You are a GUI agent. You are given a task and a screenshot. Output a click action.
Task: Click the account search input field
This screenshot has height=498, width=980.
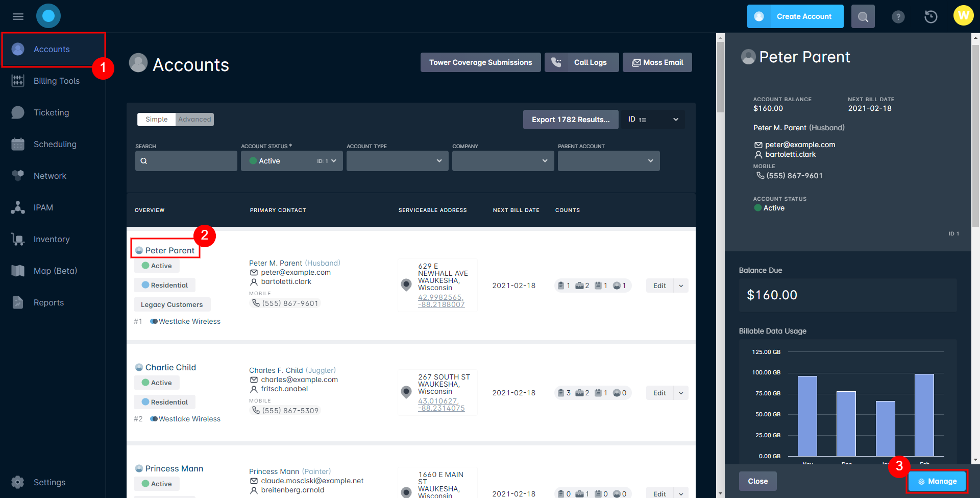click(x=186, y=160)
